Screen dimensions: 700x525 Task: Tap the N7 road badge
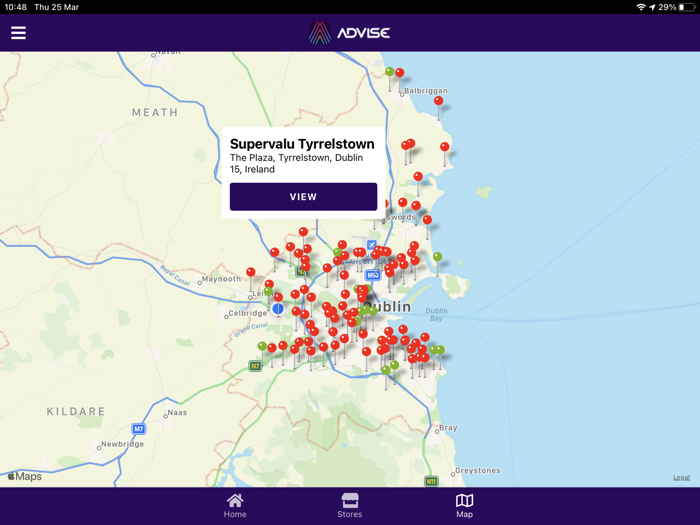click(x=255, y=366)
